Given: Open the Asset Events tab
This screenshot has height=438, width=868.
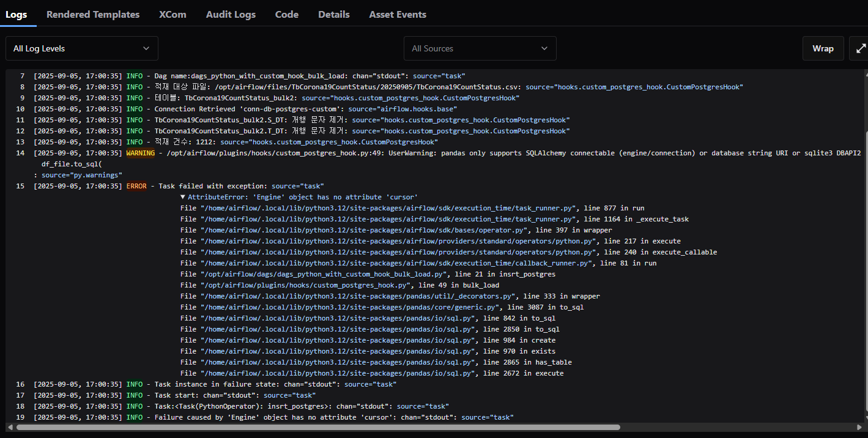Looking at the screenshot, I should click(398, 14).
